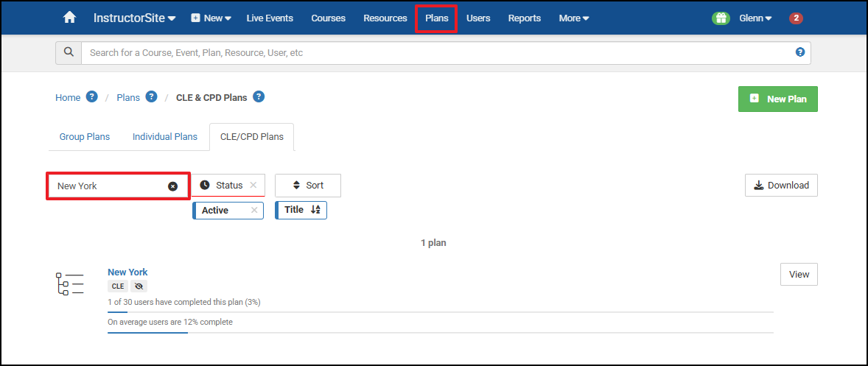Click '1 of 30 users have completed' text

click(x=183, y=303)
